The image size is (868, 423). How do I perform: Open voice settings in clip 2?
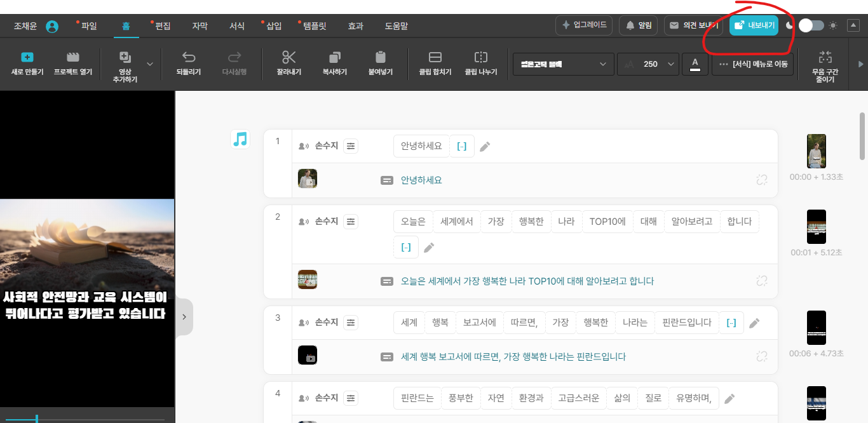click(x=351, y=222)
